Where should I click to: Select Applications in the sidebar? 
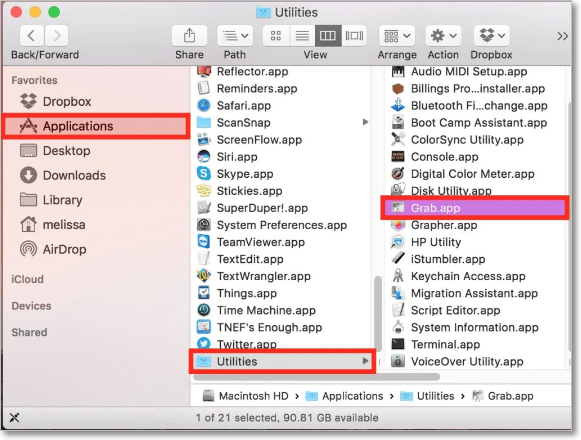[96, 126]
